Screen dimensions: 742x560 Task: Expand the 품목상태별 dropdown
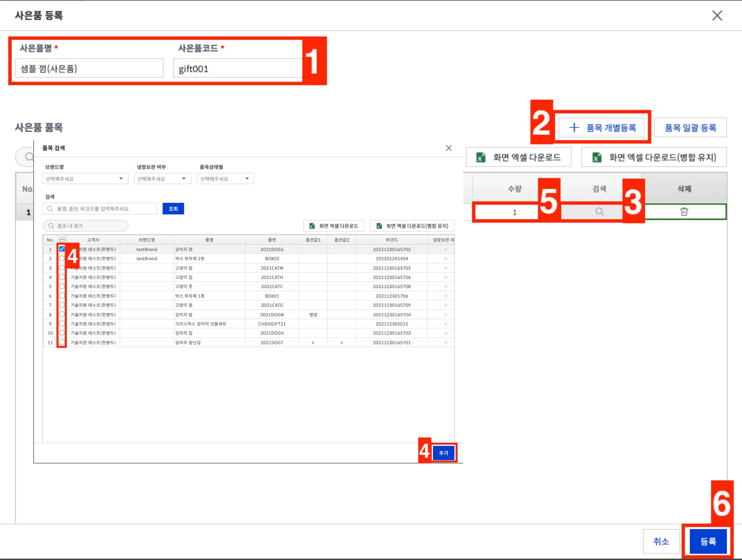[x=225, y=179]
